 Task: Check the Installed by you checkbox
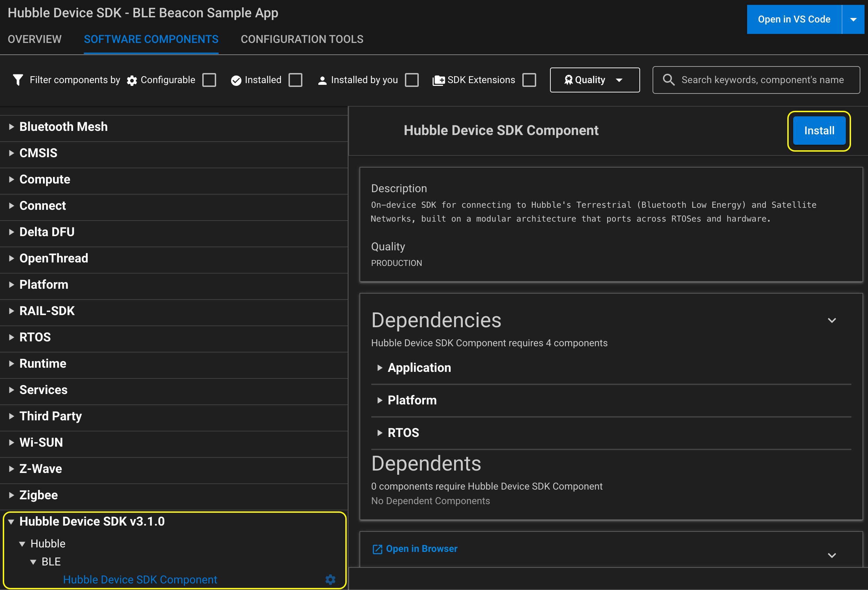(412, 80)
